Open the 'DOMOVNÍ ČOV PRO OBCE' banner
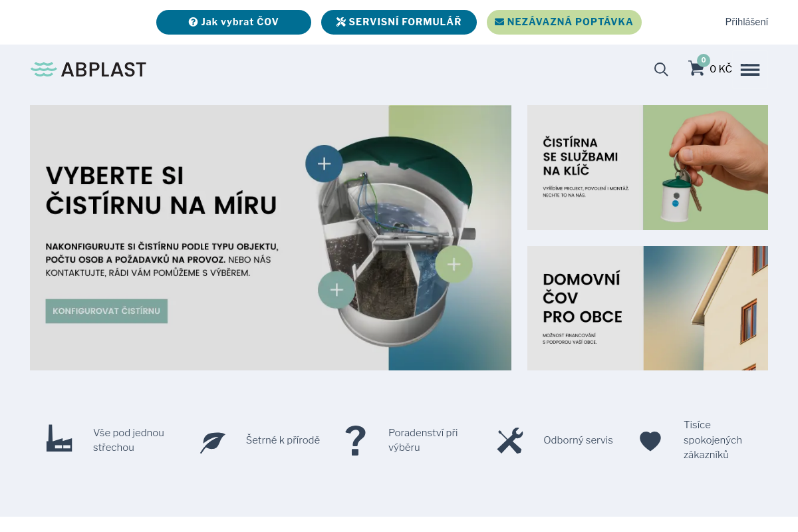Screen dimensions: 798x532 [647, 308]
